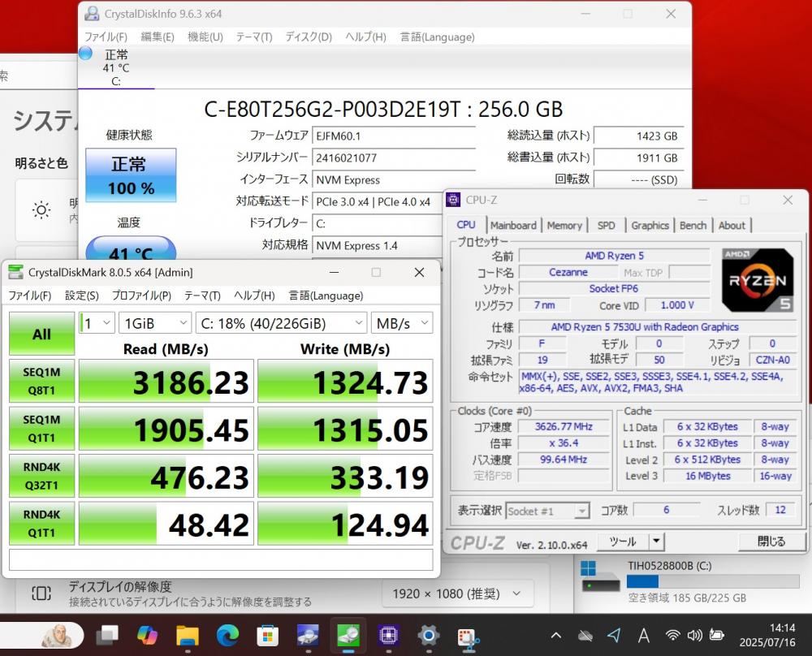
Task: Open ファイル(F) menu in CrystalDiskInfo
Action: click(106, 37)
